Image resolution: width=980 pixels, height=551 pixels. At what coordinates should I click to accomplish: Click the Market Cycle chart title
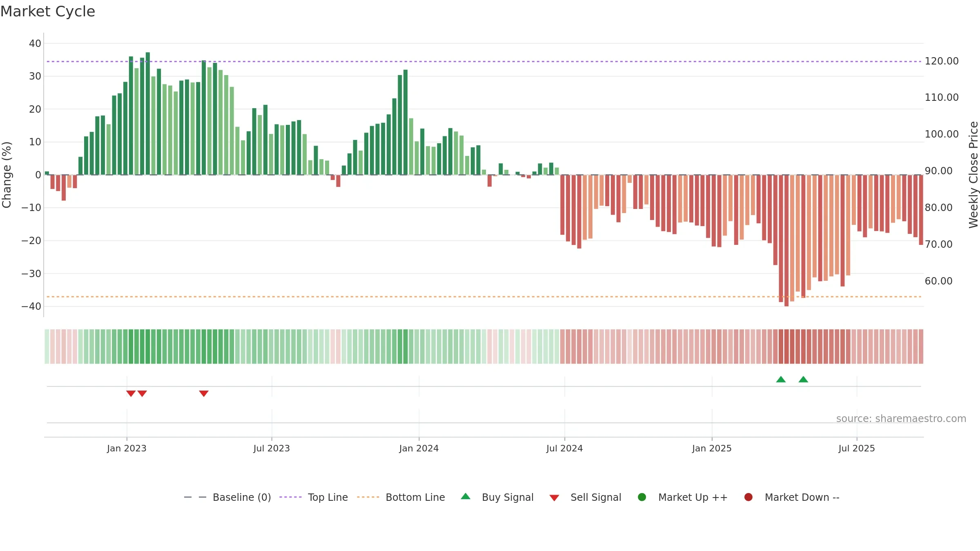pos(48,11)
